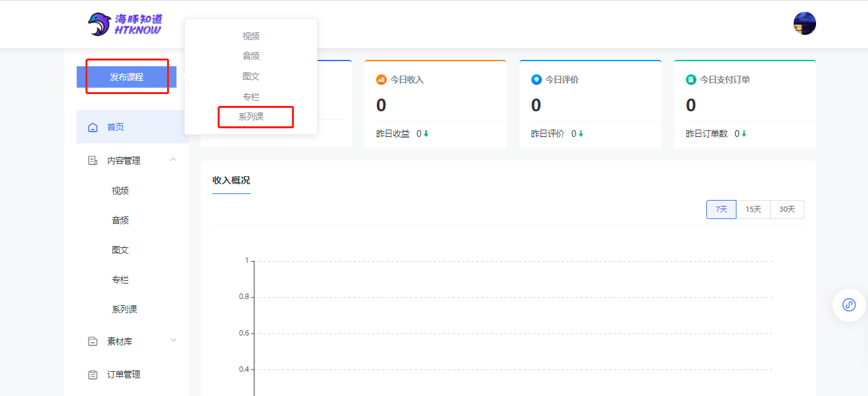Open the user avatar menu
The image size is (868, 396).
click(805, 23)
